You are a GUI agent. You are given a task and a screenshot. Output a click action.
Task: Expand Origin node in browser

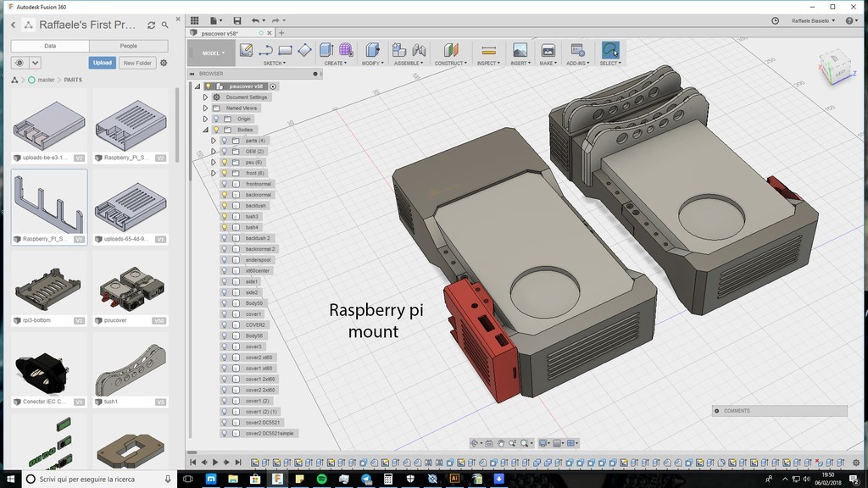[x=205, y=119]
